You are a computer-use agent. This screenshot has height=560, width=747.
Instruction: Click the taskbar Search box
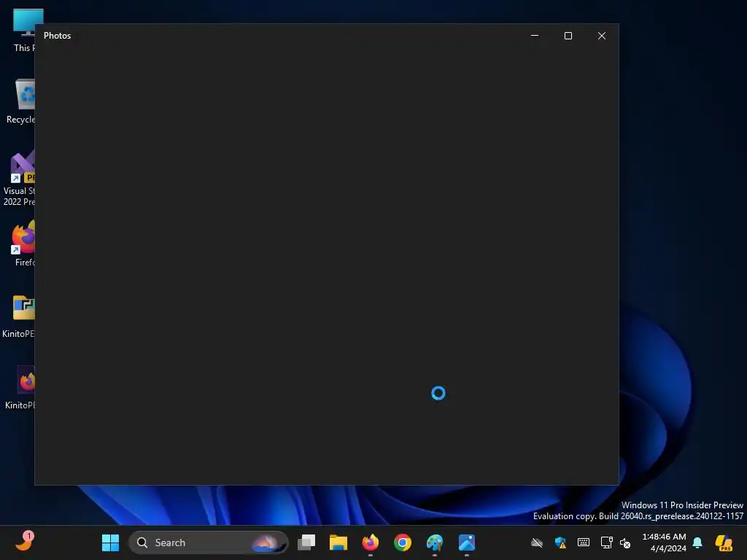click(x=208, y=542)
